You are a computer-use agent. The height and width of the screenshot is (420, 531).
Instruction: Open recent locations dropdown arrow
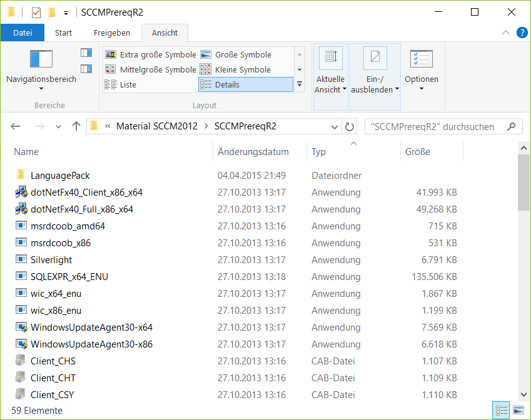click(58, 127)
